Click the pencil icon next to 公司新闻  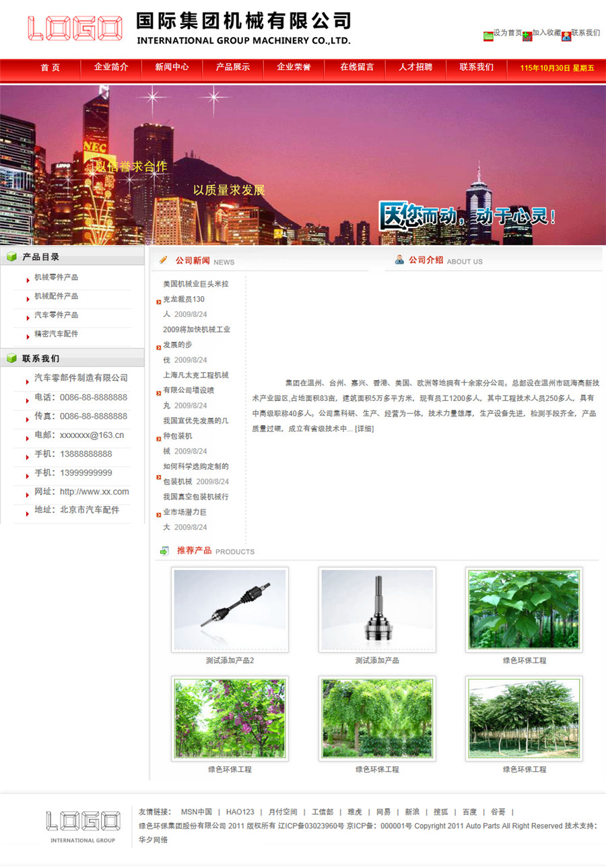pos(163,260)
